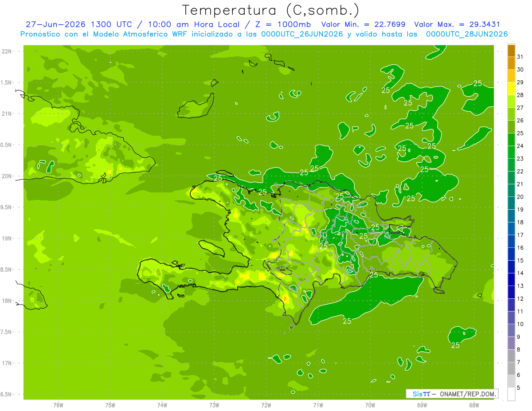Image resolution: width=532 pixels, height=411 pixels.
Task: Select the 'Valor Min. = 22.7699' value
Action: [364, 24]
